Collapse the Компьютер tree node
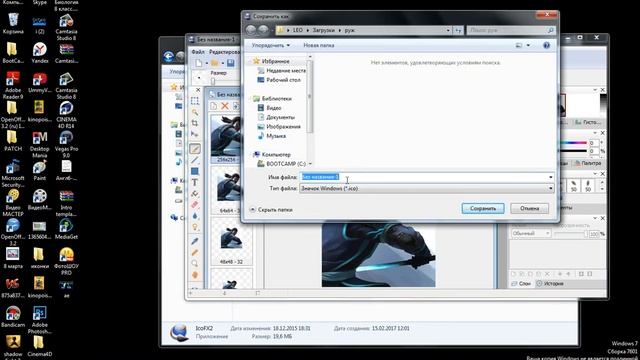 pos(250,154)
